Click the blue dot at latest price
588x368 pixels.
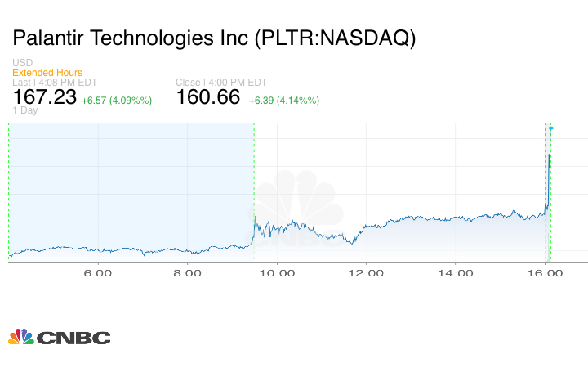[x=551, y=128]
